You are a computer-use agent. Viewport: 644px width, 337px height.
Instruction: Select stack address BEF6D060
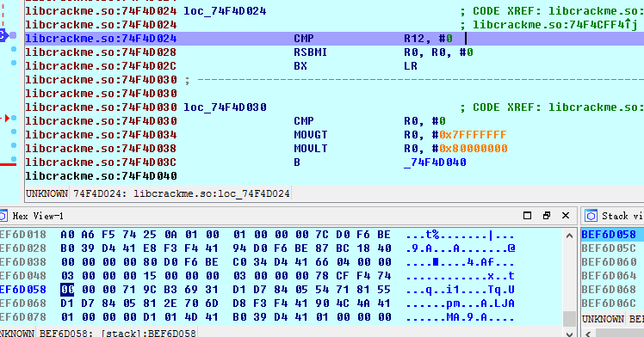(x=609, y=262)
